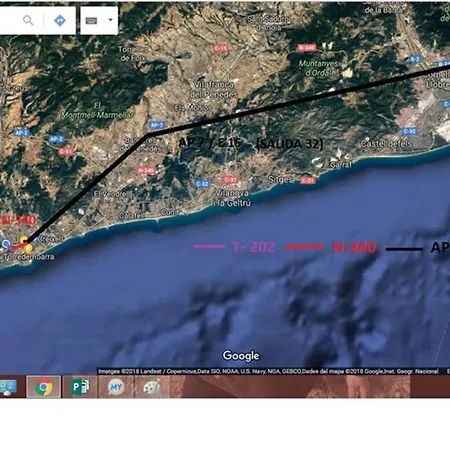Click the Vilafranca del Penedès label
450x450 pixels.
(x=214, y=89)
